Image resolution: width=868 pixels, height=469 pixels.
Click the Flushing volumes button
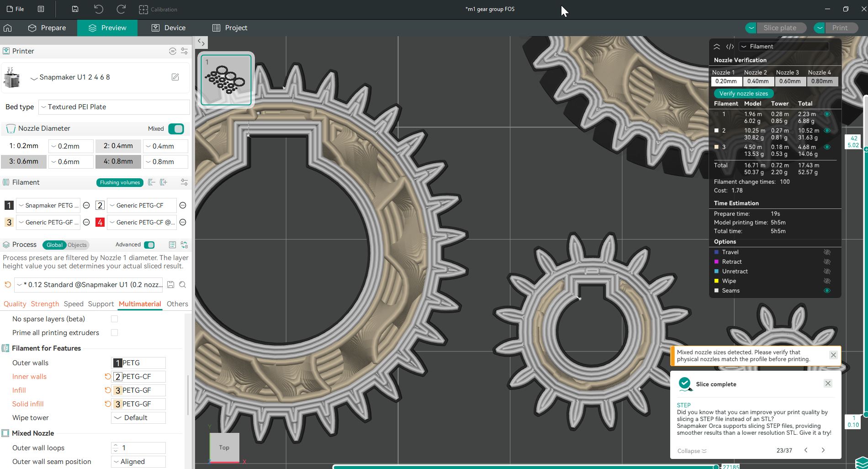tap(120, 182)
